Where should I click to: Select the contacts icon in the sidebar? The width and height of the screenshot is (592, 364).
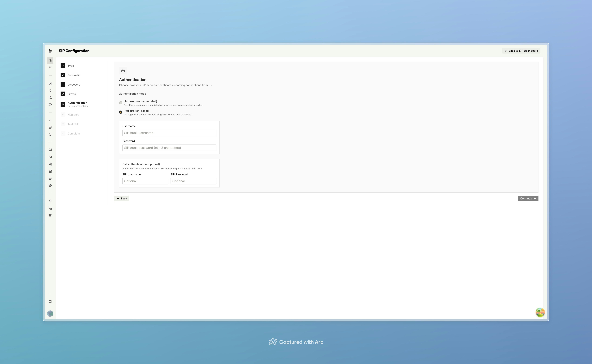point(50,84)
